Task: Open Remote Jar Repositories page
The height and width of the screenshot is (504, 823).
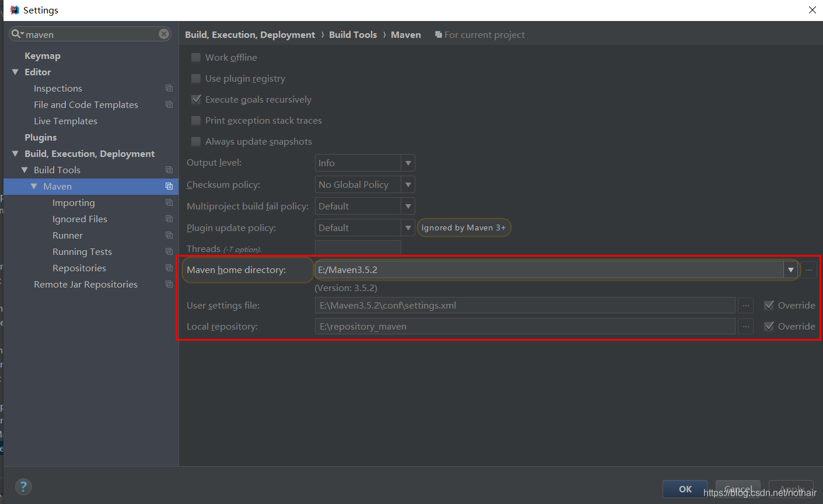Action: [x=86, y=284]
